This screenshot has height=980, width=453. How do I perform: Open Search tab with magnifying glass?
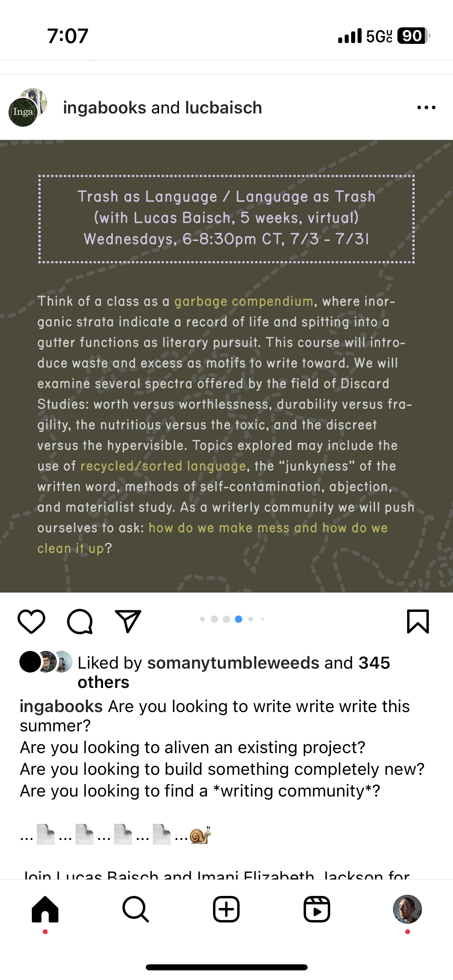coord(136,909)
